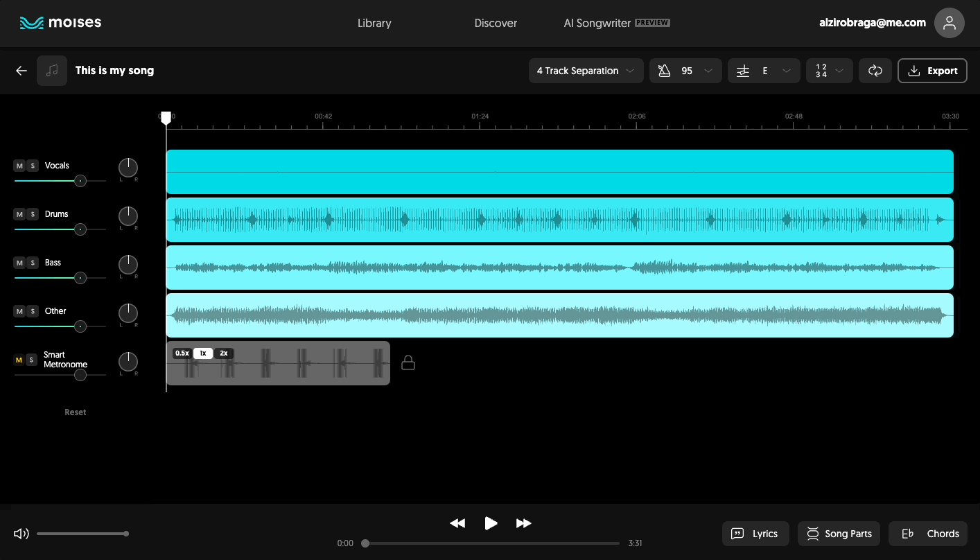The height and width of the screenshot is (560, 980).
Task: Solo the Other track
Action: pyautogui.click(x=33, y=311)
